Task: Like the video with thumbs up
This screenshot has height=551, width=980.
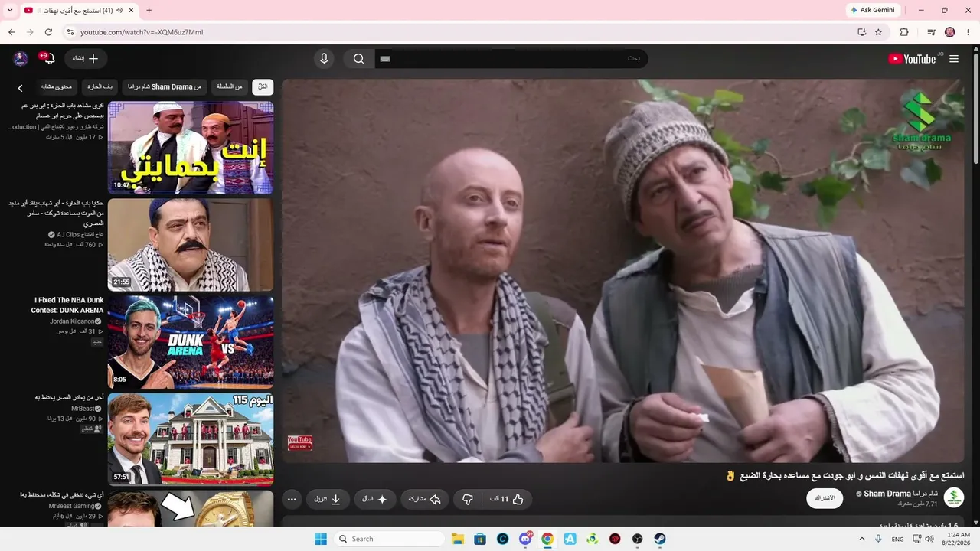Action: pyautogui.click(x=508, y=499)
